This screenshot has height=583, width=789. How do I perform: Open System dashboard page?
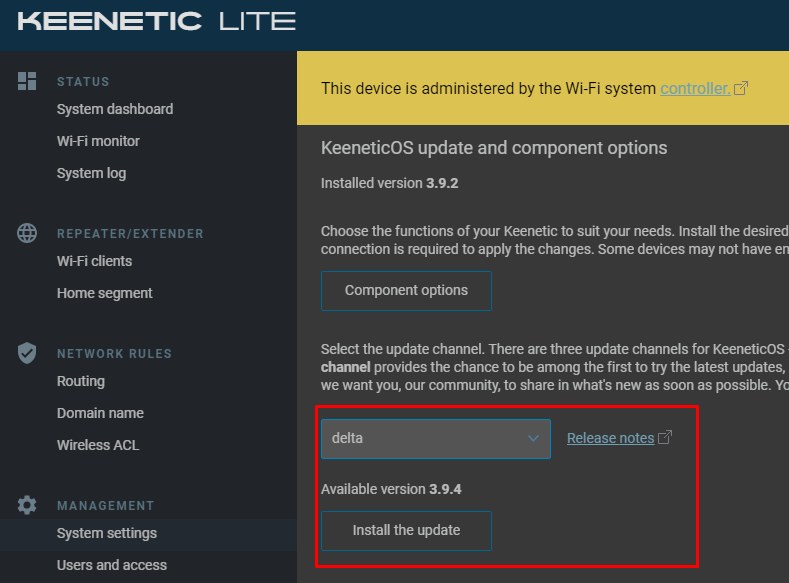click(115, 109)
